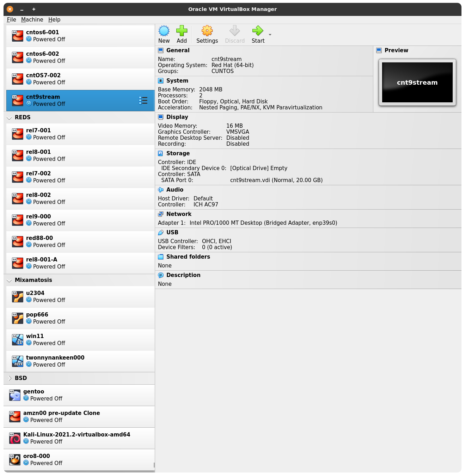Screen dimensions: 465x476
Task: Click the cnt9stream.vdi storage value
Action: pyautogui.click(x=276, y=180)
